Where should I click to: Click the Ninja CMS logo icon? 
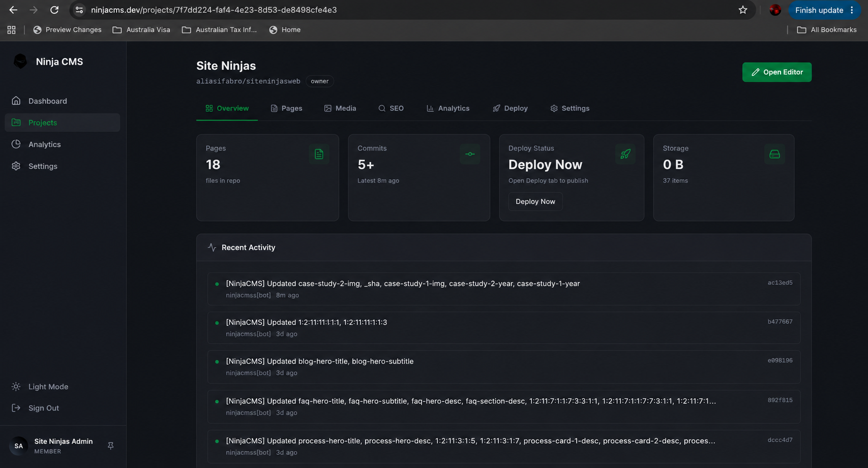[20, 61]
